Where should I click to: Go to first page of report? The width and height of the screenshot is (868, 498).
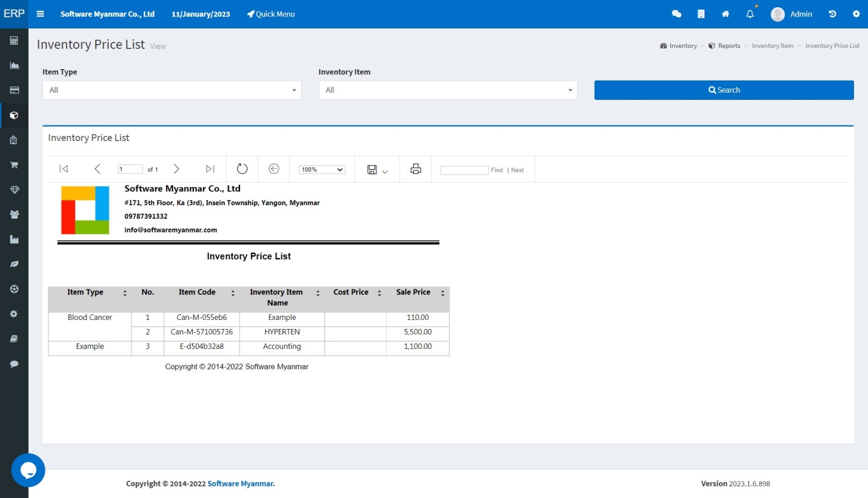pyautogui.click(x=64, y=169)
